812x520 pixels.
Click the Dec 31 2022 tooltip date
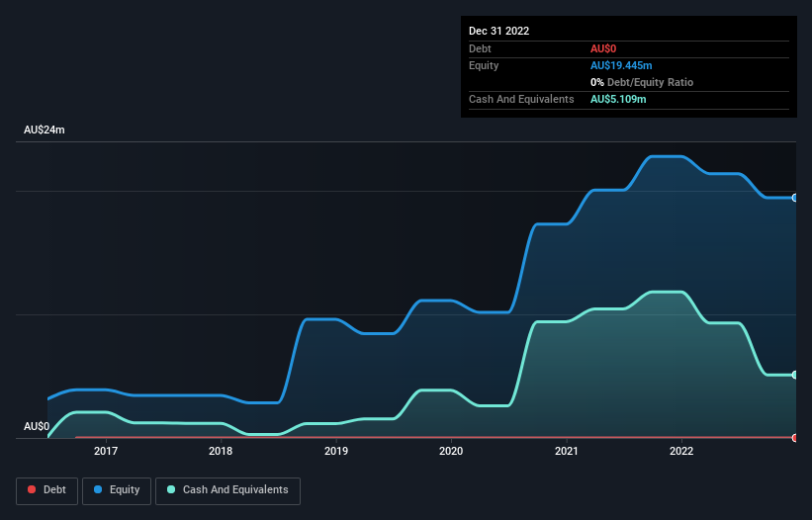pyautogui.click(x=499, y=31)
